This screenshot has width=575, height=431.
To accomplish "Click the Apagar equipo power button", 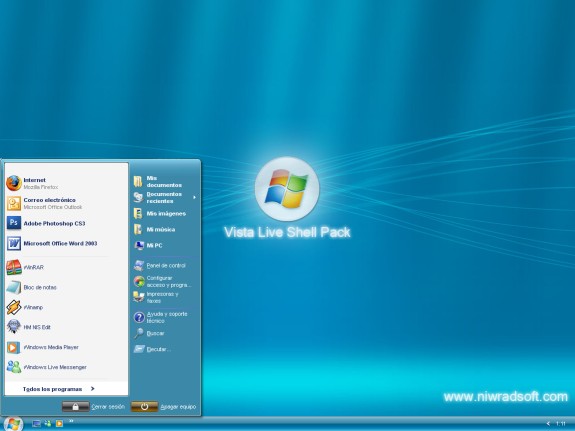I will 144,407.
